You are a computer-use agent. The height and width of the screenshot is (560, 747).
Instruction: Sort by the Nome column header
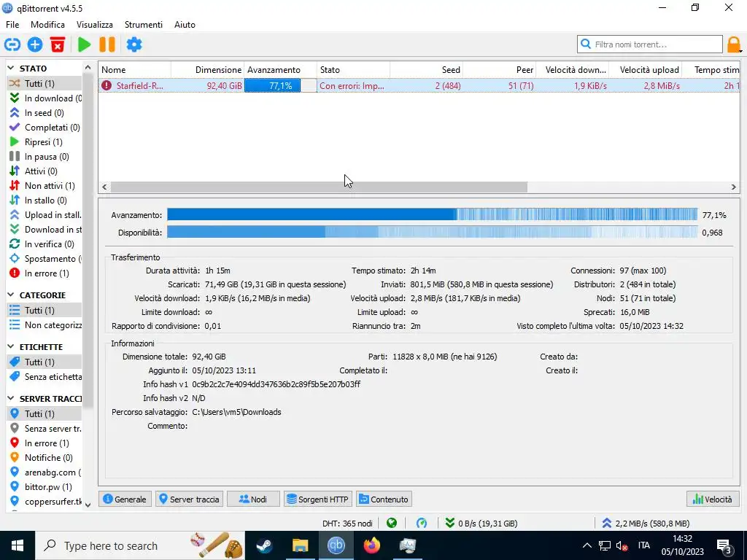point(135,70)
